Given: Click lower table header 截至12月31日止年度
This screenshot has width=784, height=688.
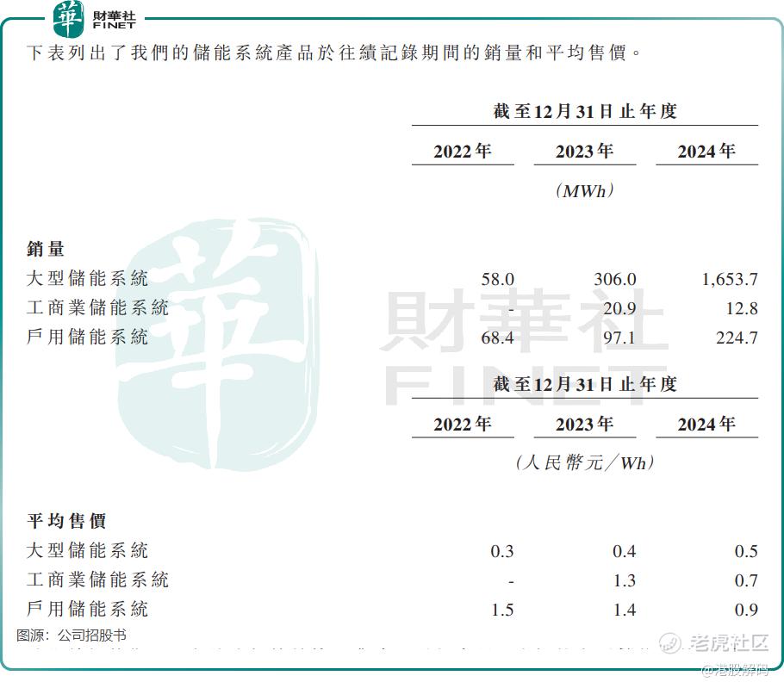Looking at the screenshot, I should tap(585, 384).
